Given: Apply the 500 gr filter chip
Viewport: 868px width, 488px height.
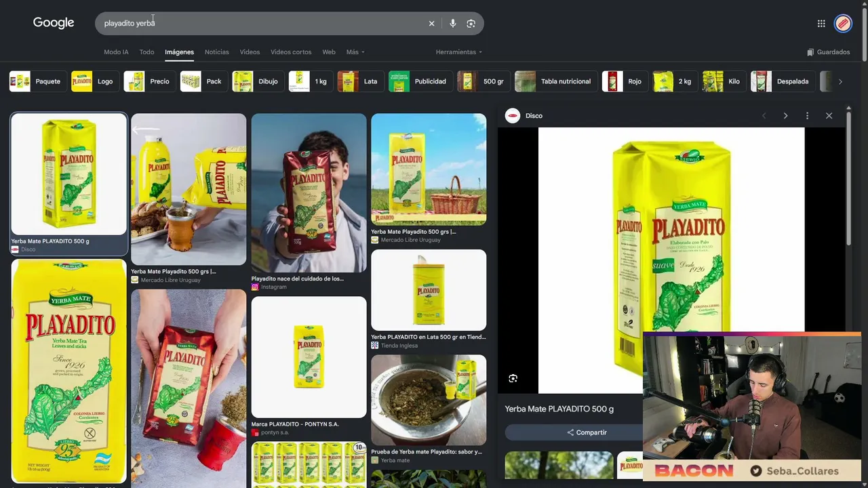Looking at the screenshot, I should click(484, 81).
